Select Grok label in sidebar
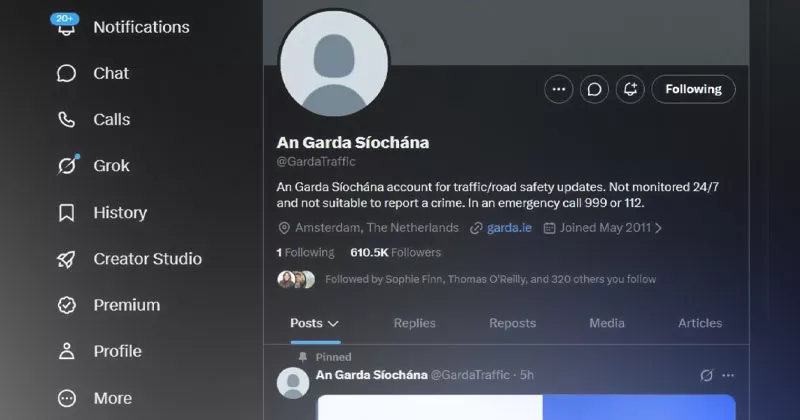This screenshot has height=420, width=800. [111, 166]
